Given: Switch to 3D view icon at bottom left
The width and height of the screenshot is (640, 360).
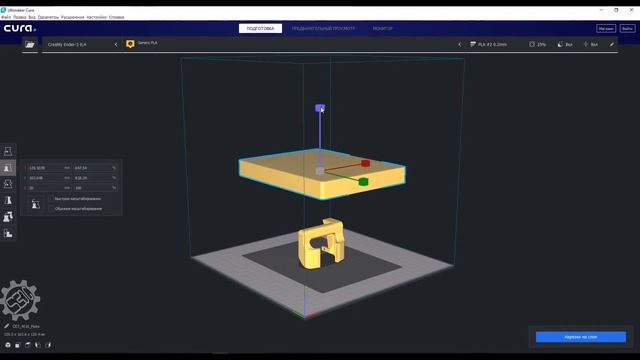Looking at the screenshot, I should pyautogui.click(x=8, y=345).
